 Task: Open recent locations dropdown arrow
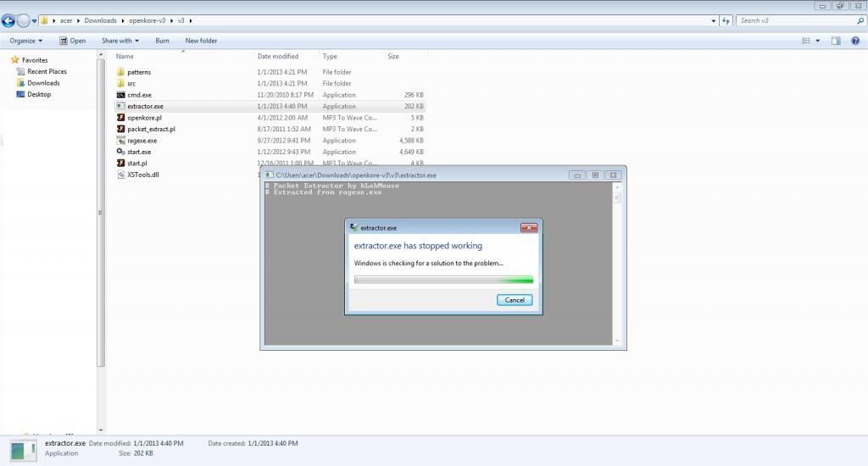[x=34, y=21]
